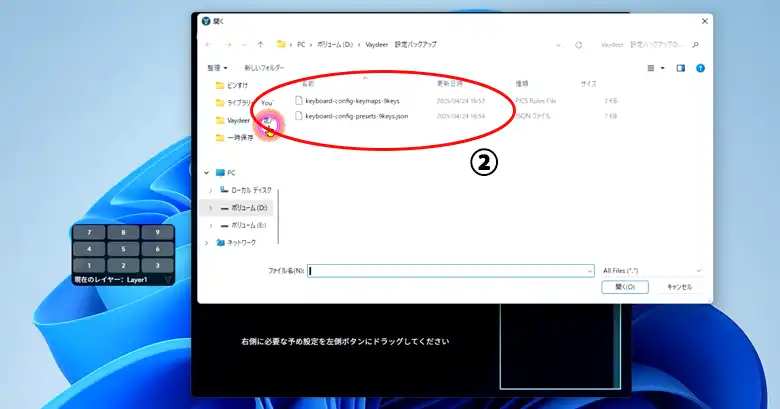Select the ライブラリ folder in sidebar
Image resolution: width=780 pixels, height=409 pixels.
click(236, 103)
